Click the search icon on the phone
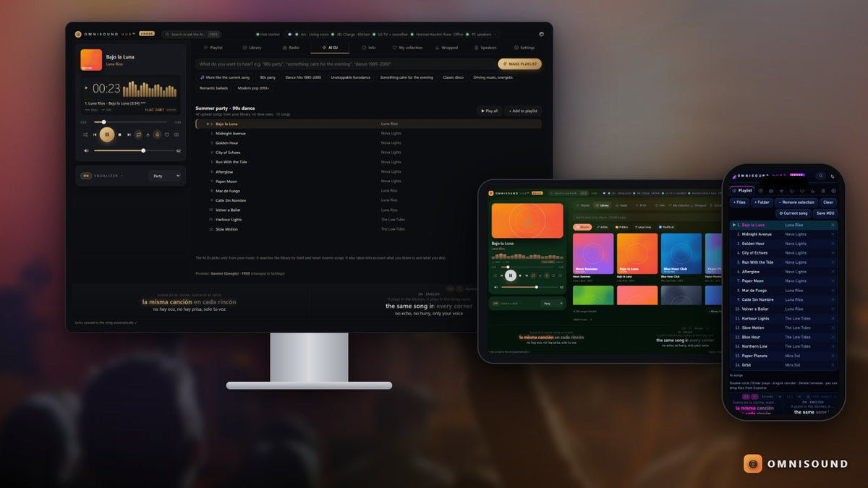The image size is (868, 488). pos(821,176)
